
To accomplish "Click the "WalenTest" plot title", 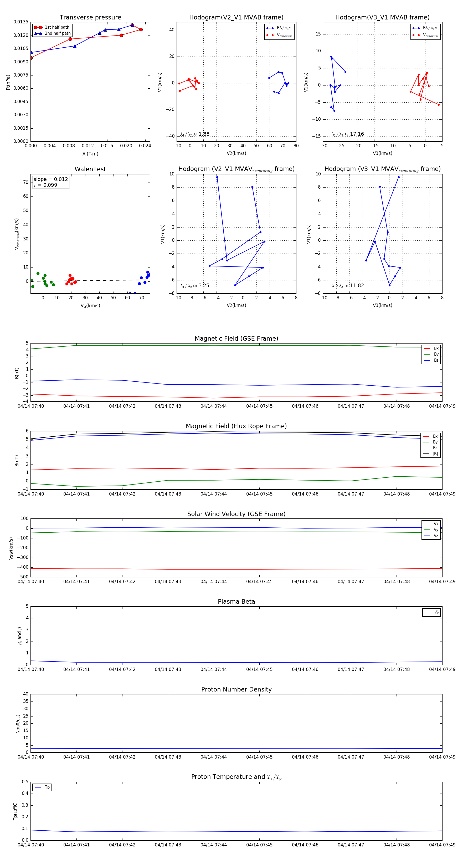I will pyautogui.click(x=90, y=169).
